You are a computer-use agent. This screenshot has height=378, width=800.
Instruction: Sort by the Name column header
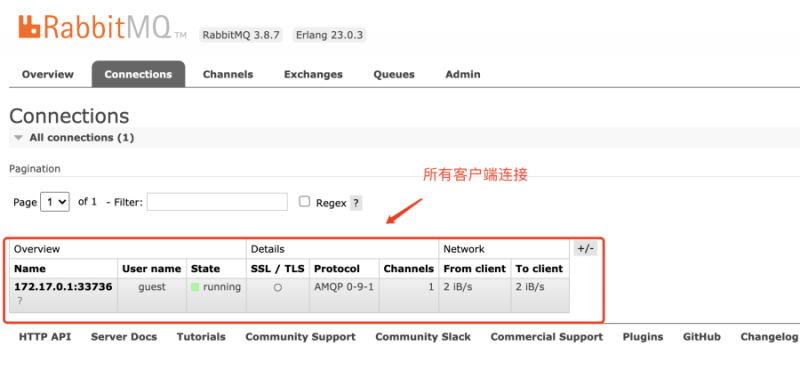click(30, 269)
